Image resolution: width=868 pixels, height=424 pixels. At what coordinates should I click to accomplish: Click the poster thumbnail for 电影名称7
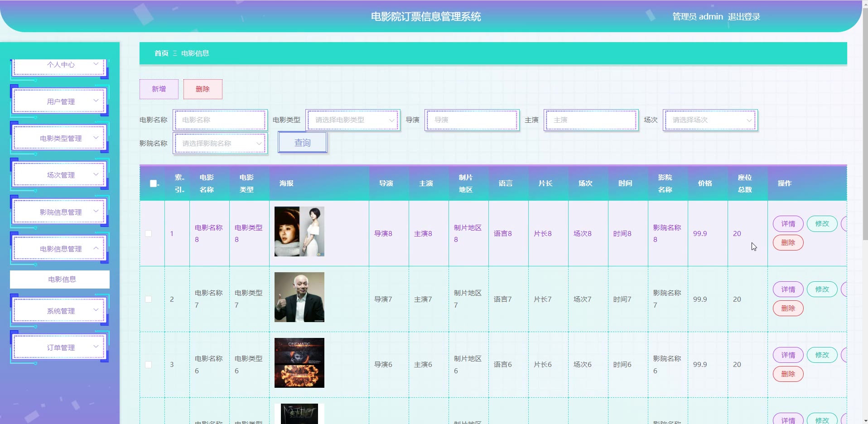pyautogui.click(x=299, y=297)
